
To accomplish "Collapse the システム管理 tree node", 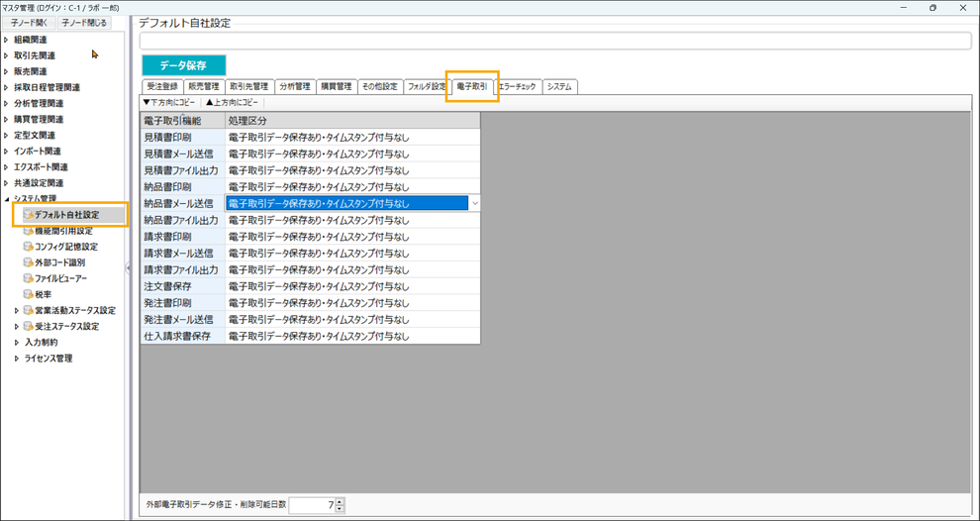I will click(x=6, y=199).
